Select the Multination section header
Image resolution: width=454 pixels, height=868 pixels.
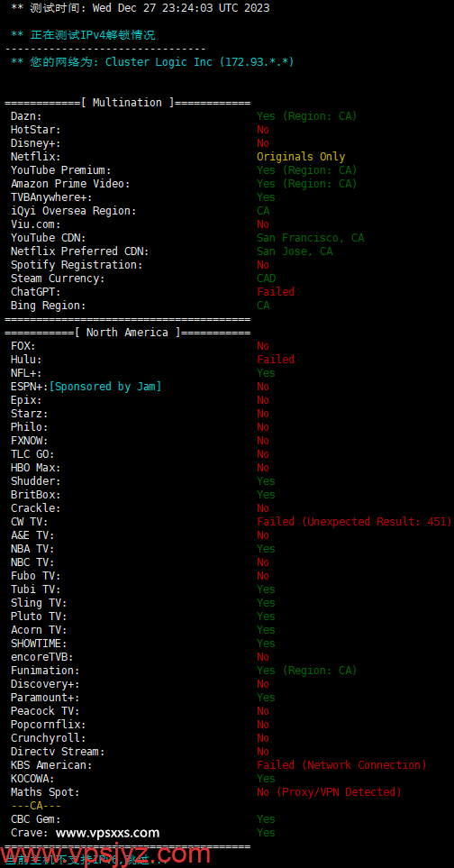tap(128, 103)
